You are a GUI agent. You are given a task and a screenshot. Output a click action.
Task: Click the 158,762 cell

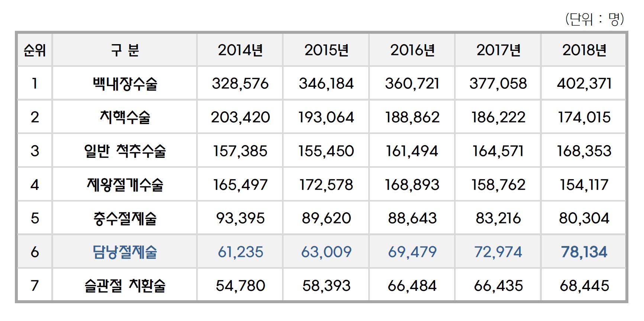498,184
